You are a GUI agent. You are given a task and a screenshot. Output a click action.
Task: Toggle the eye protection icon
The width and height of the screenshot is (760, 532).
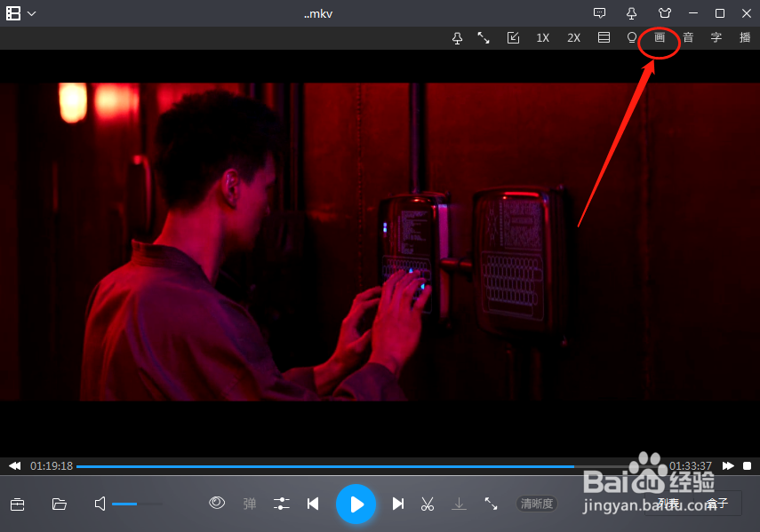coord(217,503)
